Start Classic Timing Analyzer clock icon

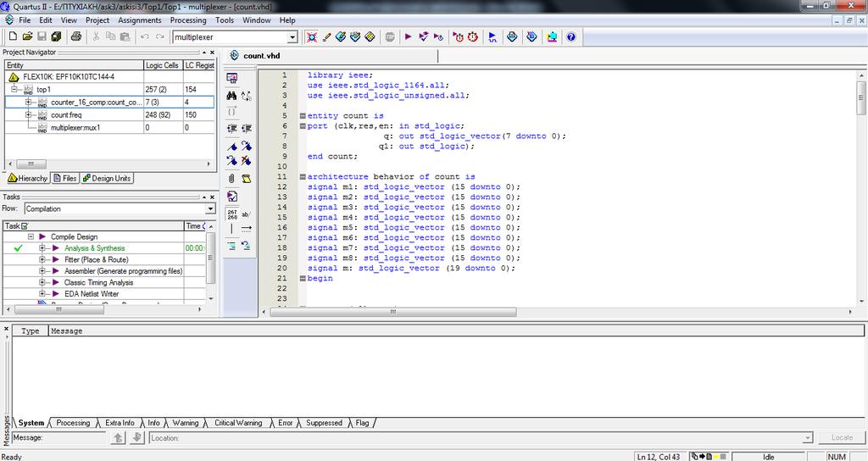coord(473,37)
